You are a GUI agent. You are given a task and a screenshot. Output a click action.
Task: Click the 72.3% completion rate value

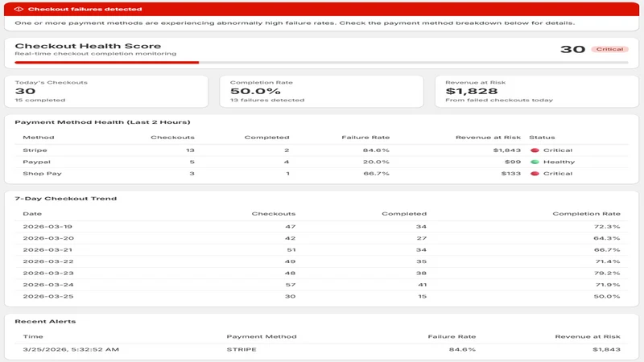(x=607, y=227)
